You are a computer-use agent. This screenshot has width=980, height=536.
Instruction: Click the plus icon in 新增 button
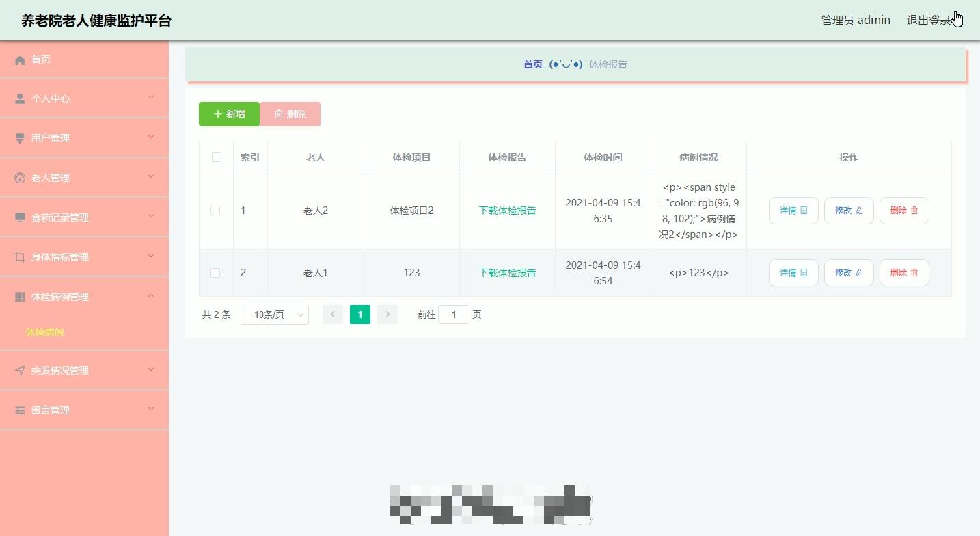point(218,114)
